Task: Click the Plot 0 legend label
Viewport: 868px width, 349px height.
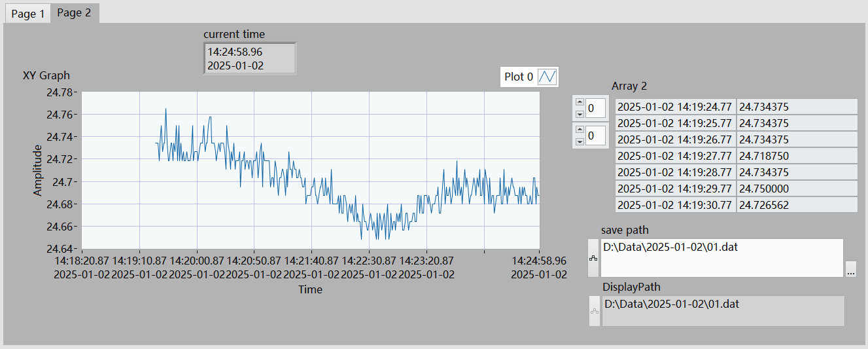Action: [x=519, y=77]
